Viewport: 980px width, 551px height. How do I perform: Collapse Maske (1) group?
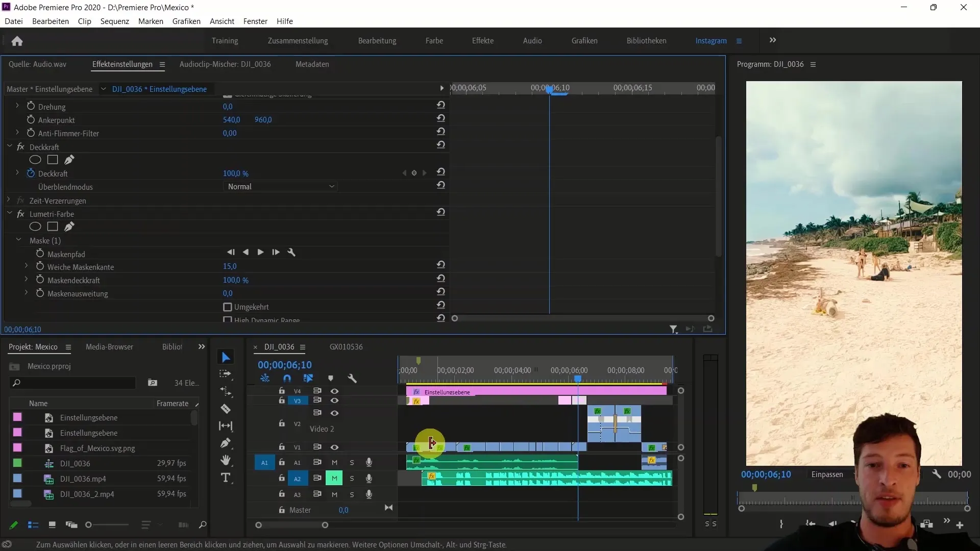pos(19,239)
